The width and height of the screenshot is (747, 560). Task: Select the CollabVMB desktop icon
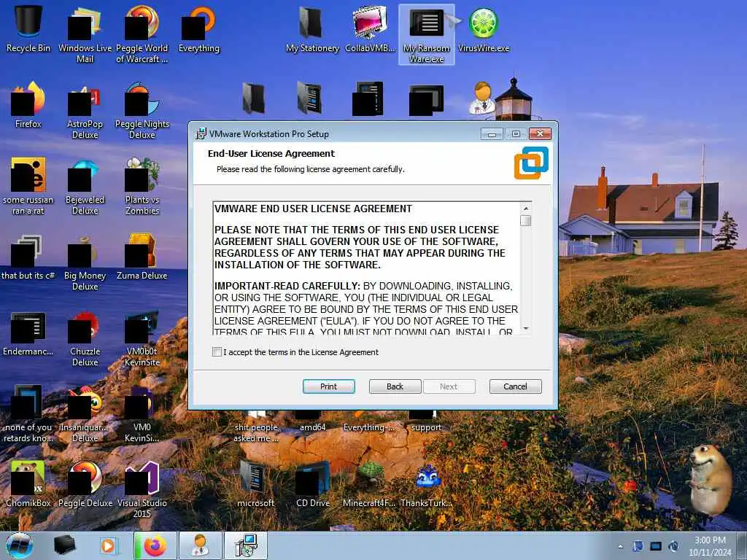pyautogui.click(x=370, y=28)
